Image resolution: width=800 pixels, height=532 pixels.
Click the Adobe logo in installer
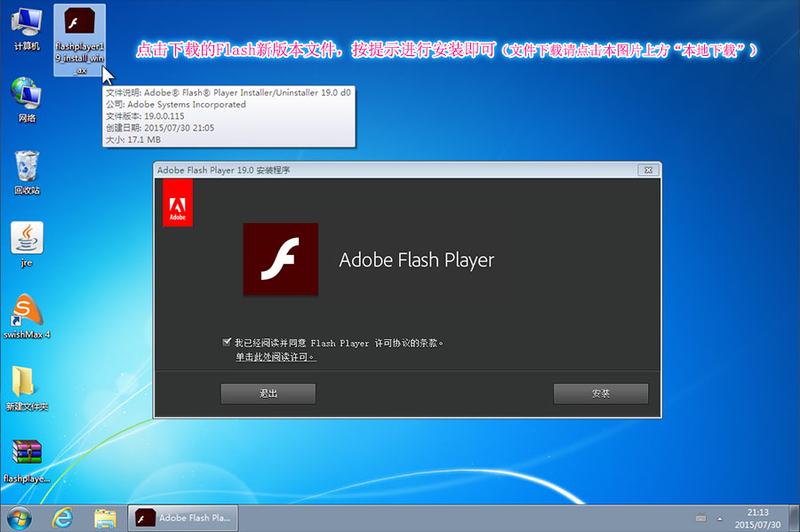click(x=178, y=202)
